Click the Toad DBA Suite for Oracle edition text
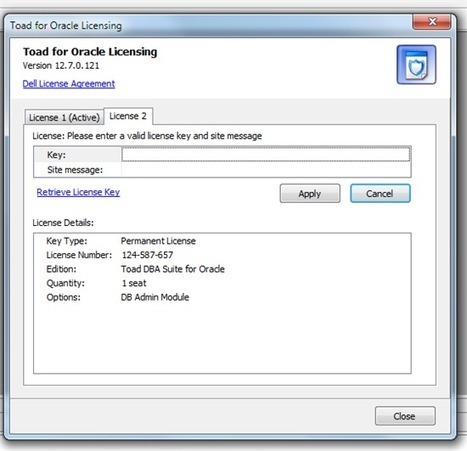Image resolution: width=467 pixels, height=451 pixels. (173, 269)
